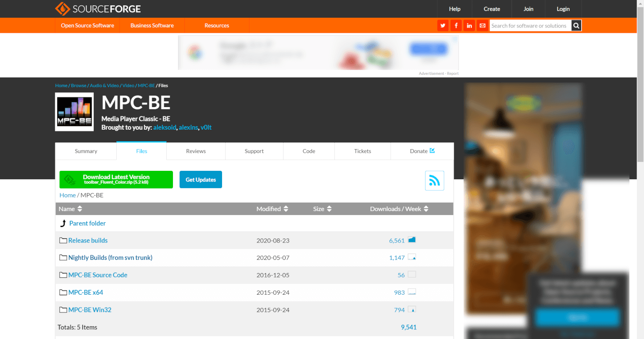Open the Twitter social icon
Screen dimensions: 644x339
(443, 26)
